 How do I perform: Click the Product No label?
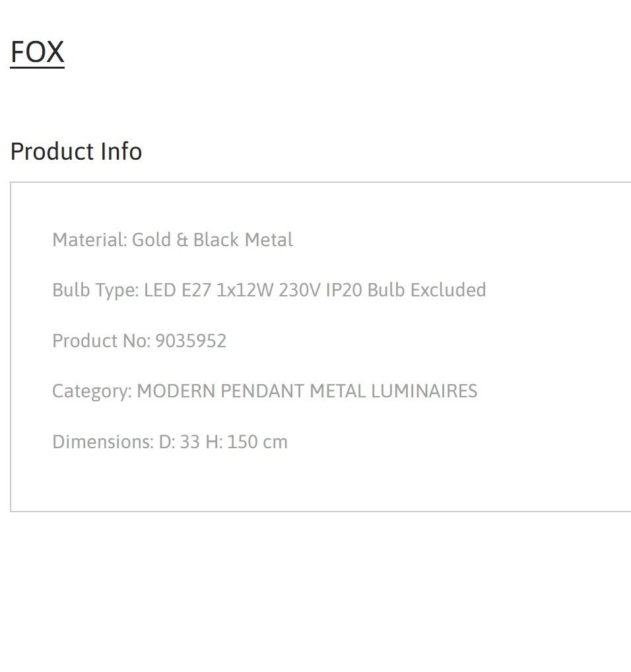(x=102, y=341)
